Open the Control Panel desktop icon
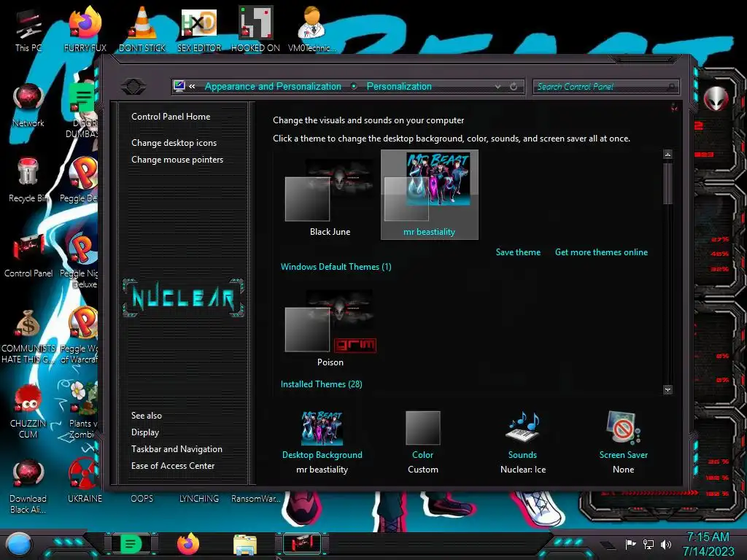747x560 pixels. (28, 256)
